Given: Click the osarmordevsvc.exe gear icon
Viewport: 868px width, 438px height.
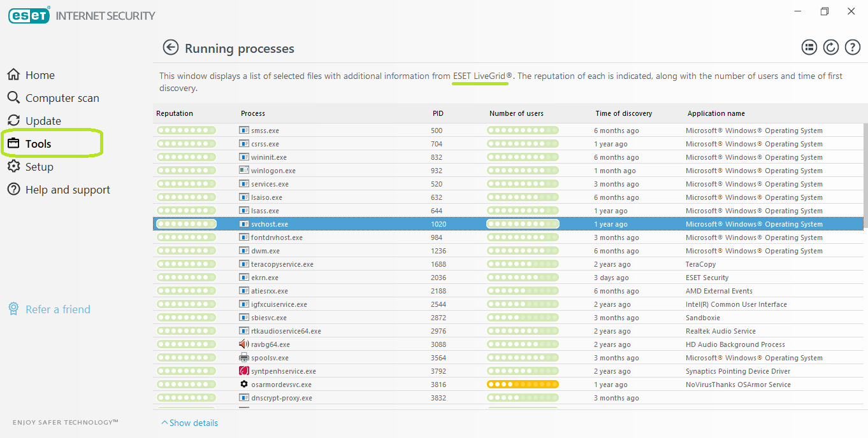Looking at the screenshot, I should (243, 385).
